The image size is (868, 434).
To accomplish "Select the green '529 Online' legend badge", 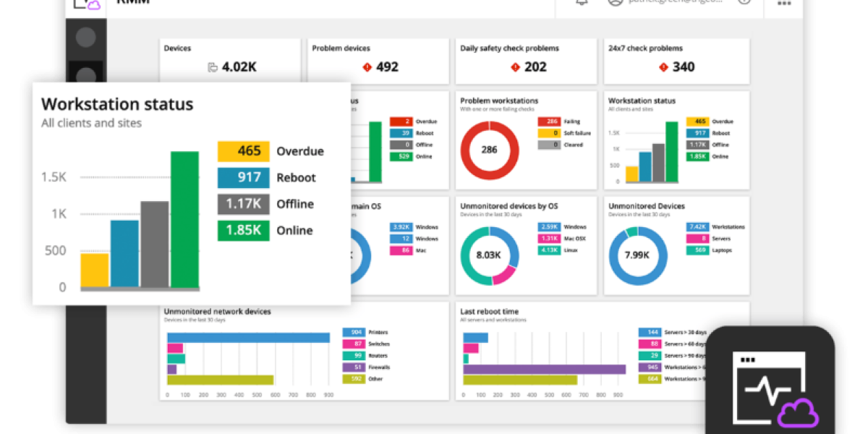I will [402, 156].
